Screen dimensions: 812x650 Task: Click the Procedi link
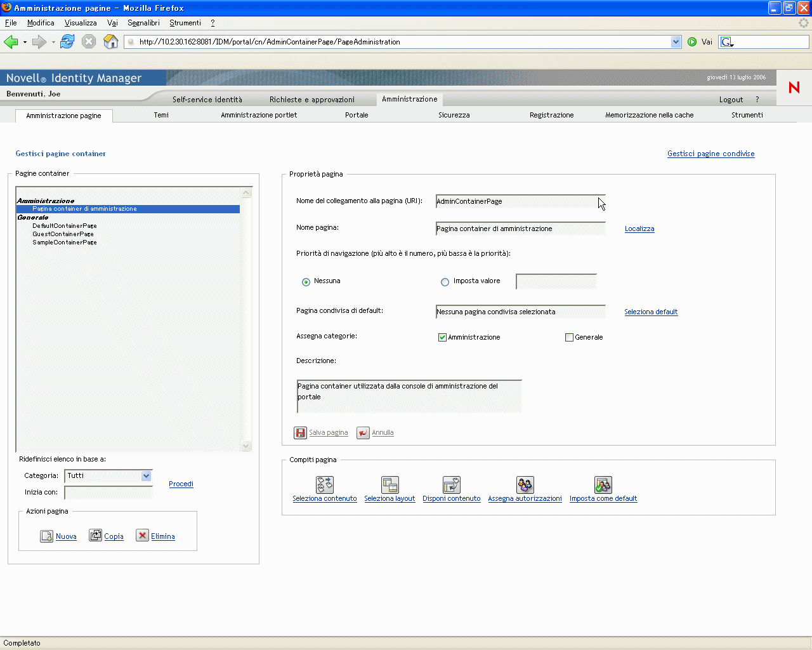pyautogui.click(x=181, y=484)
